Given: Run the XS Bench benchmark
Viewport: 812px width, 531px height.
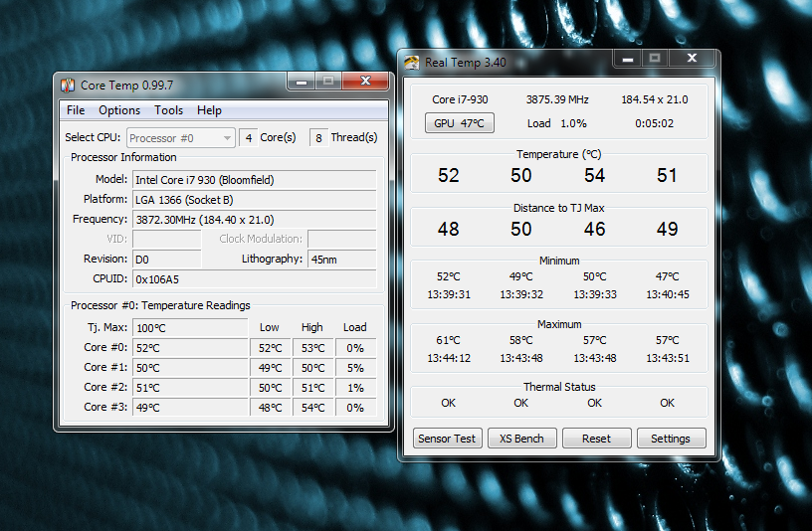Looking at the screenshot, I should [521, 439].
